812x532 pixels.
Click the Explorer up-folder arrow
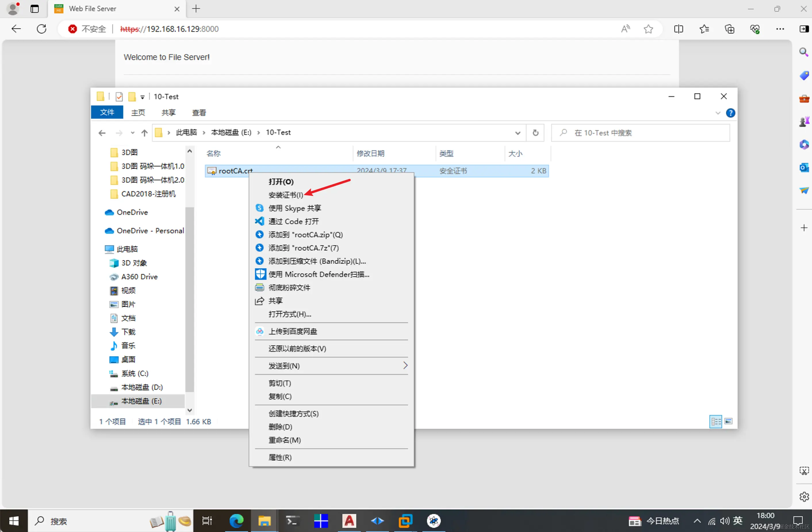[144, 133]
